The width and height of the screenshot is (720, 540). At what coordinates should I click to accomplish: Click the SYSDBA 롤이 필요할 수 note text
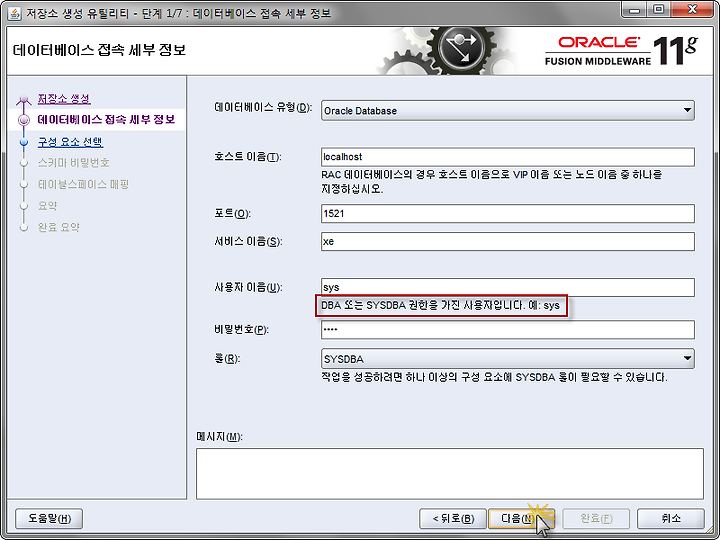coord(494,378)
